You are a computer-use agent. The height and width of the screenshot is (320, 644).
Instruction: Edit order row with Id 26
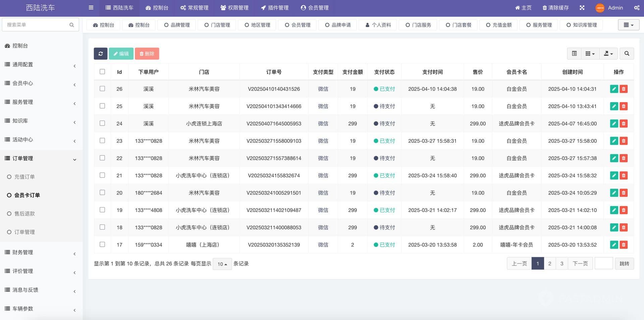[x=614, y=89]
